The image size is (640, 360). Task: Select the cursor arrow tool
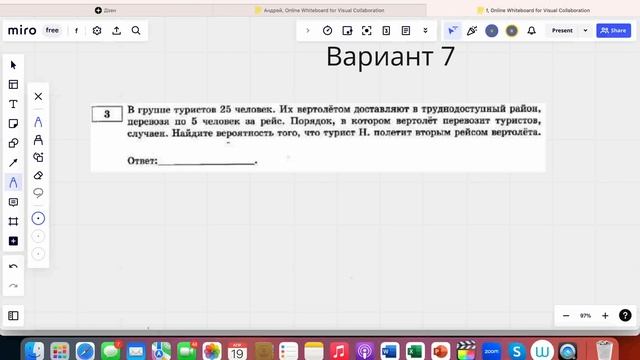(x=13, y=65)
